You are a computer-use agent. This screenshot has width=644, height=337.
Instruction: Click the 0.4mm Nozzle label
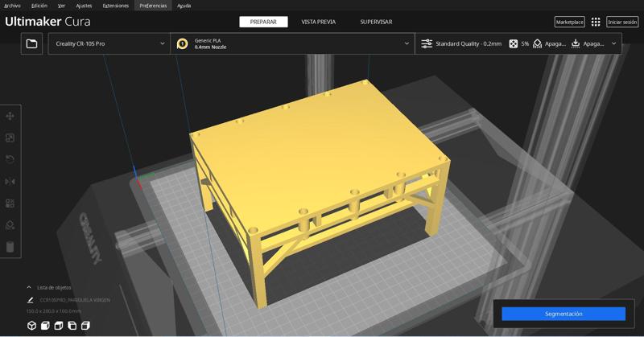(210, 47)
